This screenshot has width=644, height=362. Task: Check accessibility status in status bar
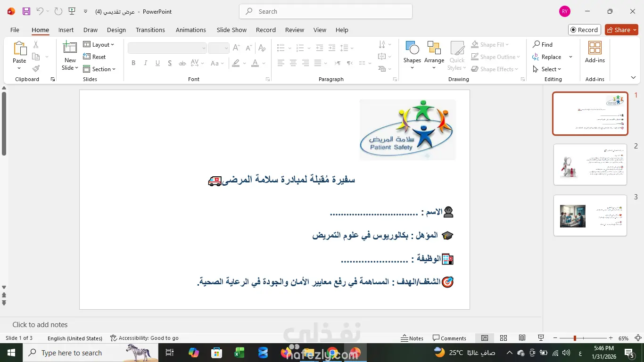point(144,338)
